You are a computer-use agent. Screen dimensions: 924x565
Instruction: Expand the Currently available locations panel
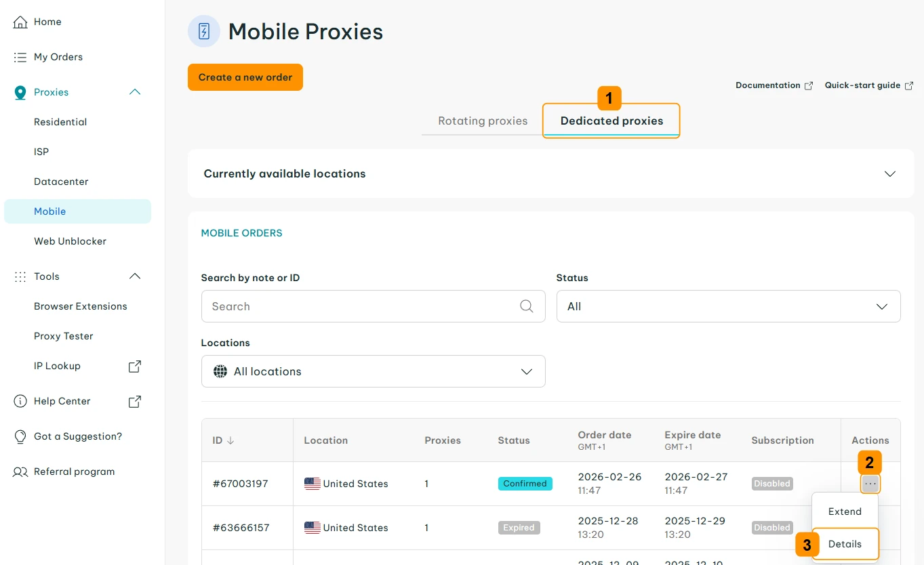890,173
